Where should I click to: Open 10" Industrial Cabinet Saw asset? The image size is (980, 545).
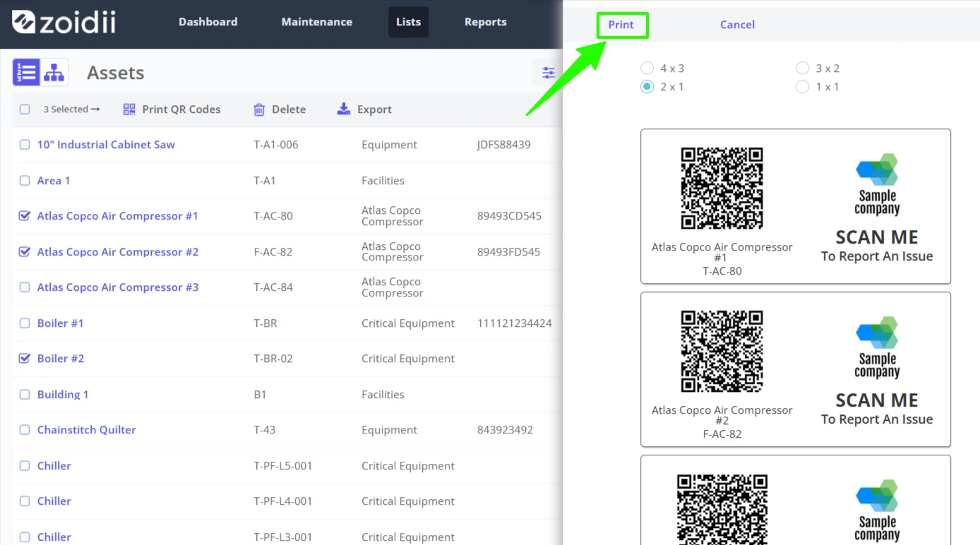(x=106, y=145)
